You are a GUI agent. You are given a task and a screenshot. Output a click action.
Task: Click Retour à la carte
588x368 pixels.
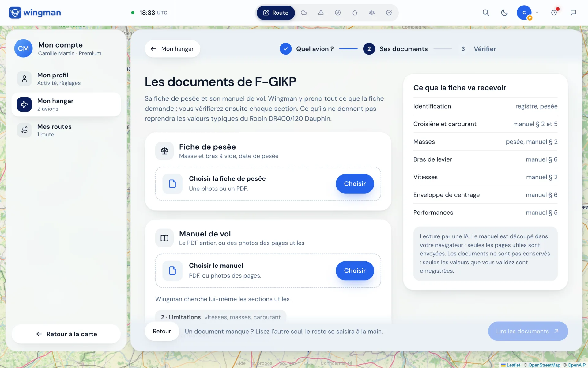click(x=66, y=334)
